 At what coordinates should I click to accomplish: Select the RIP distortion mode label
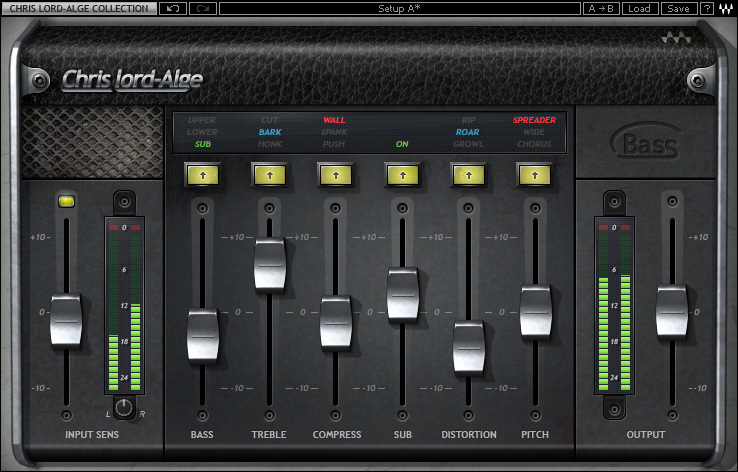pyautogui.click(x=468, y=120)
